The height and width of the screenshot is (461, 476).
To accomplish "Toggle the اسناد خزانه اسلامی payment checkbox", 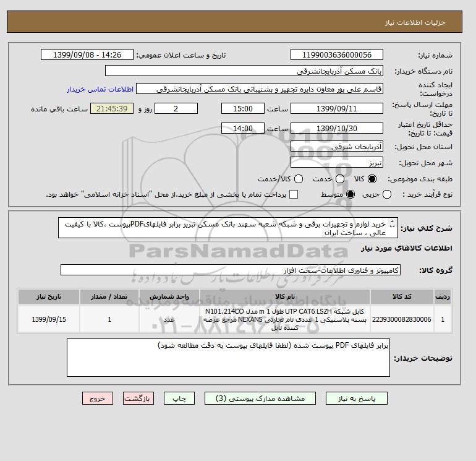I will tap(294, 194).
